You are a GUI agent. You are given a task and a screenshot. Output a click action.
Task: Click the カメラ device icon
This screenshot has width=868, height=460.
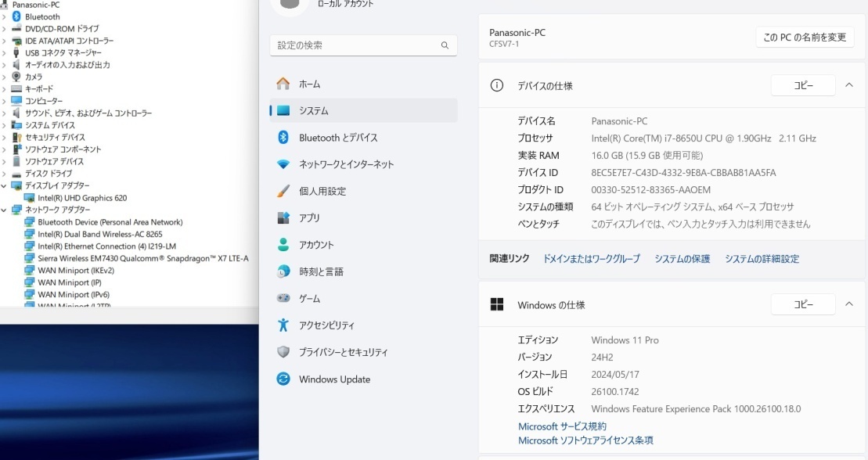pyautogui.click(x=16, y=77)
